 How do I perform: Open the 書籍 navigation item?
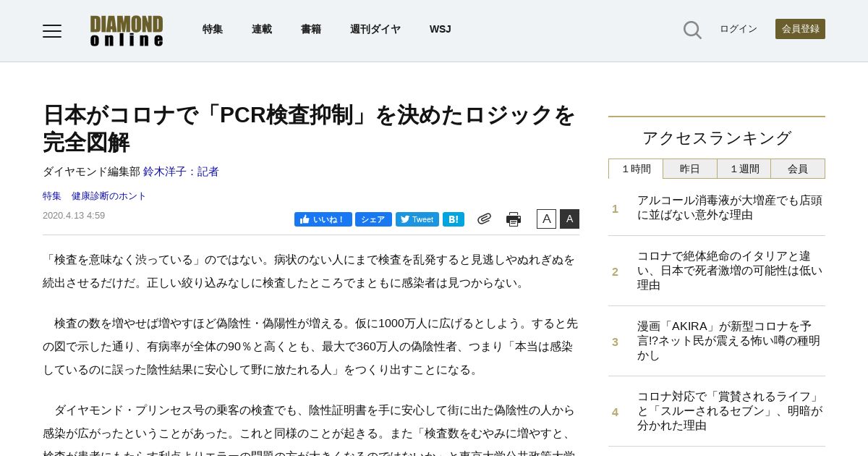tap(311, 29)
